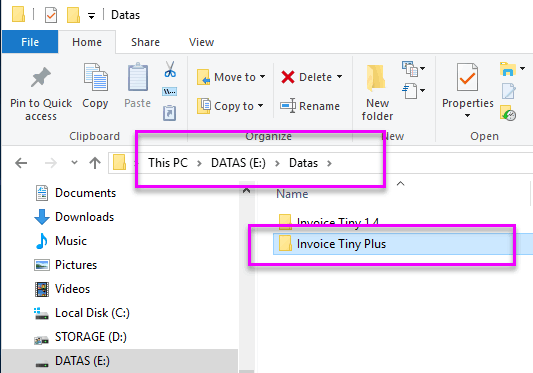Click the Pin to Quick access icon
The width and height of the screenshot is (533, 373).
coord(41,77)
